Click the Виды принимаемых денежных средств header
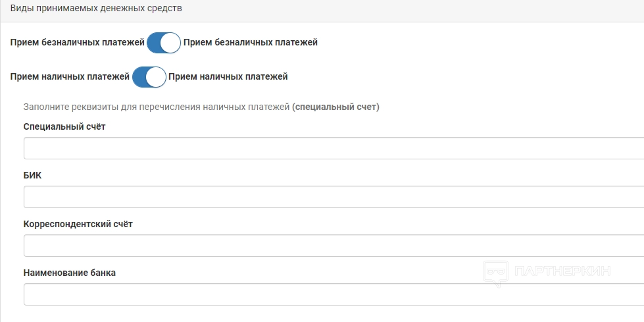The height and width of the screenshot is (322, 644). 96,9
